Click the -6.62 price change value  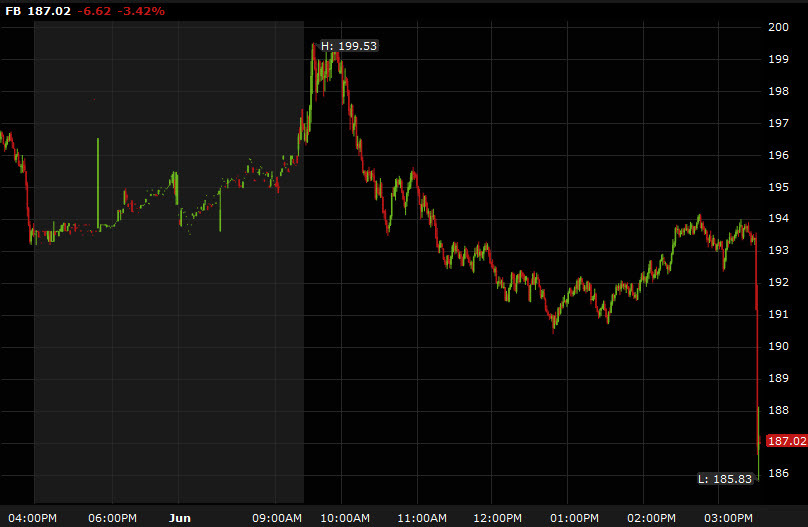[x=94, y=11]
